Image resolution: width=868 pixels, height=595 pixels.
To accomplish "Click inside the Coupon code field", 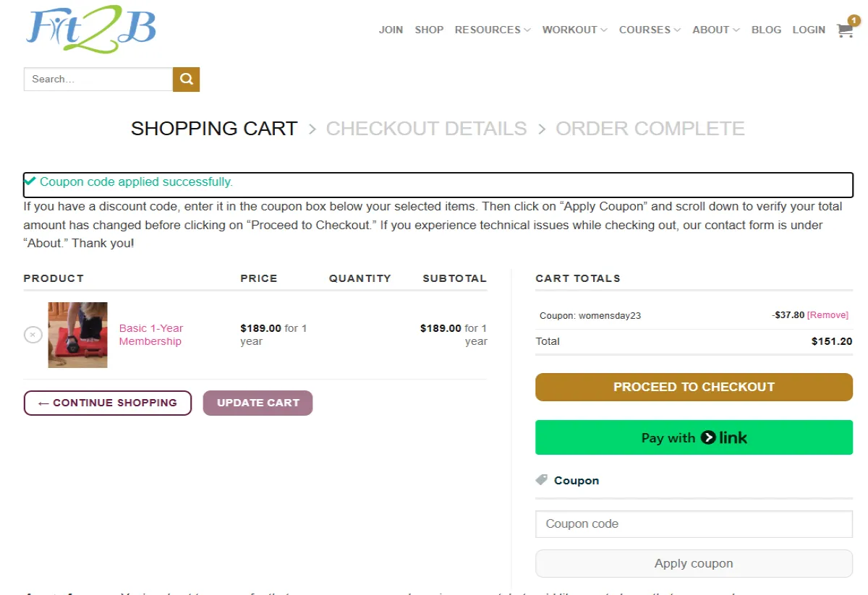I will (694, 523).
